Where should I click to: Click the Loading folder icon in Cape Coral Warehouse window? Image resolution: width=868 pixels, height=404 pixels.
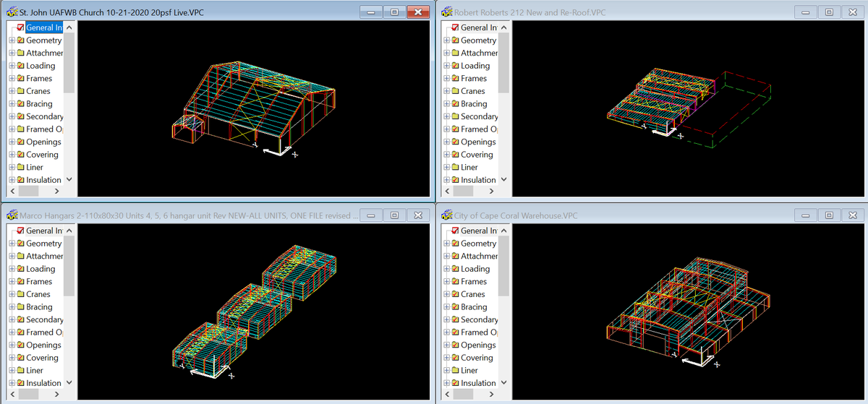pyautogui.click(x=455, y=269)
